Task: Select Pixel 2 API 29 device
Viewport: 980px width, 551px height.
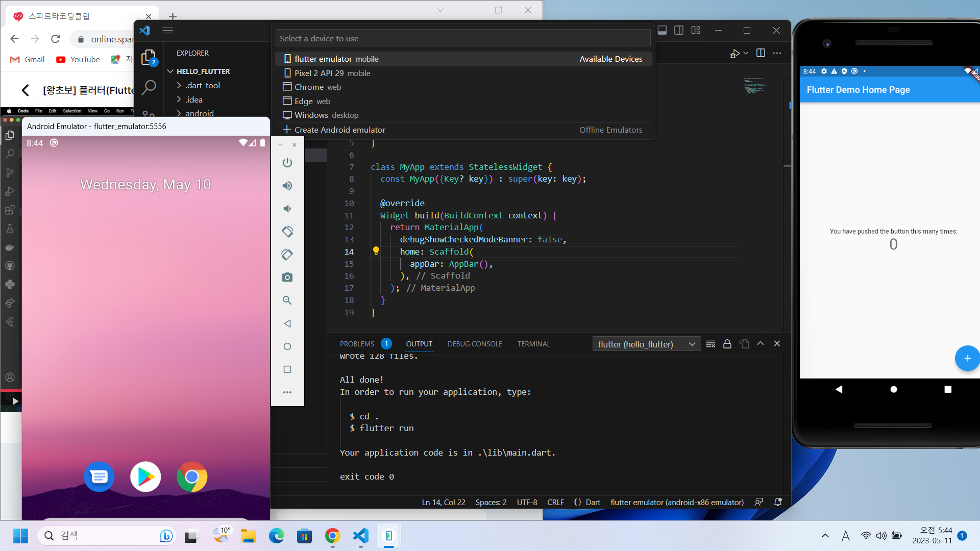Action: pos(463,73)
